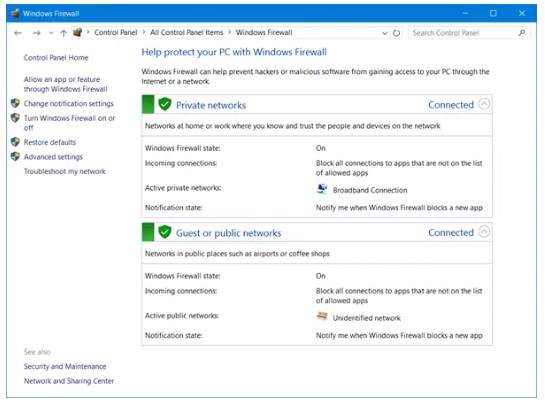Open Network and Sharing Center link

(x=69, y=381)
